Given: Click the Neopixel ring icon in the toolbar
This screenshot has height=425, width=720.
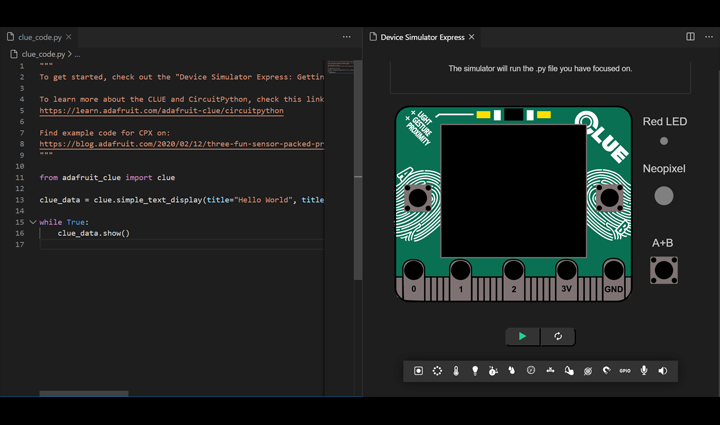Looking at the screenshot, I should tap(437, 371).
